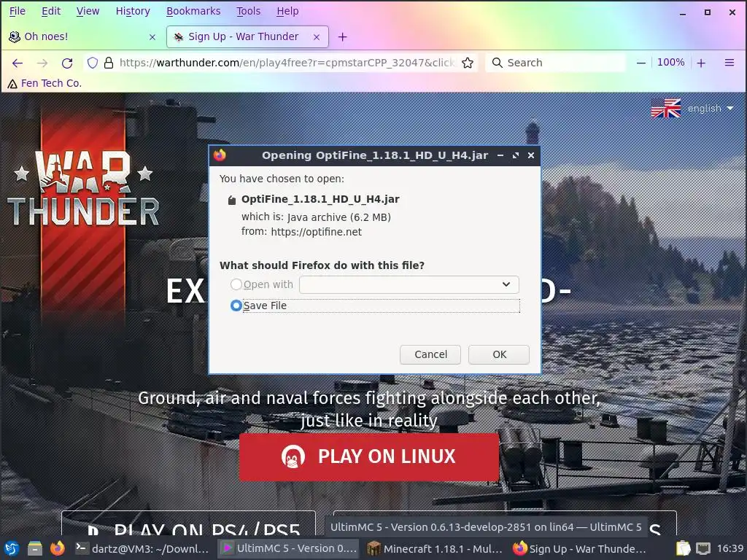
Task: Click OK in the download dialog
Action: tap(499, 355)
